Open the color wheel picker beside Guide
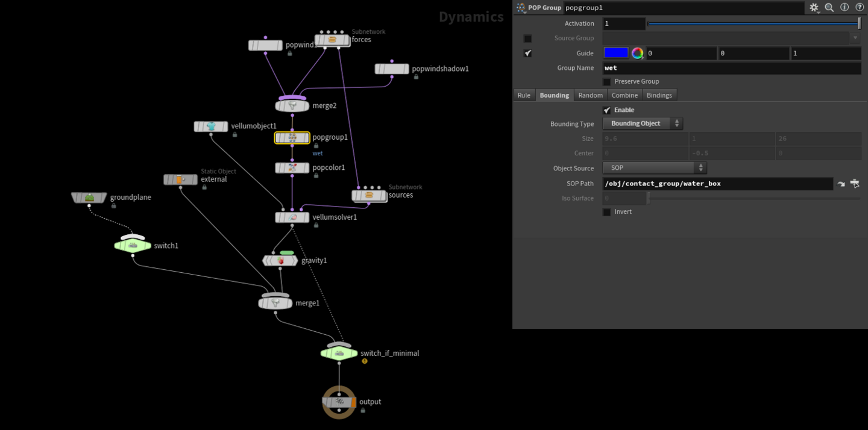This screenshot has width=868, height=430. [637, 54]
